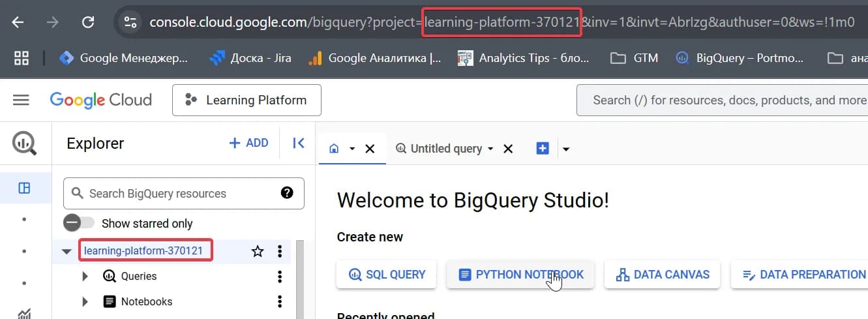
Task: Open the hamburger navigation menu
Action: click(22, 100)
